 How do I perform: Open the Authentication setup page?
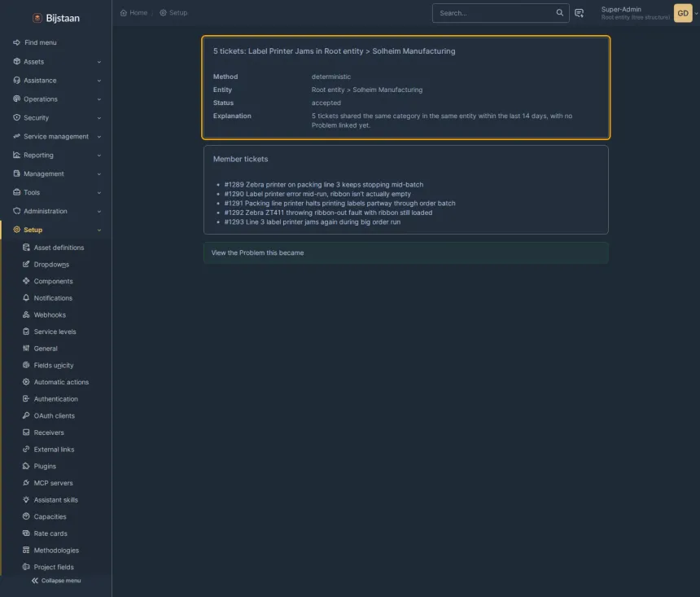pos(56,399)
